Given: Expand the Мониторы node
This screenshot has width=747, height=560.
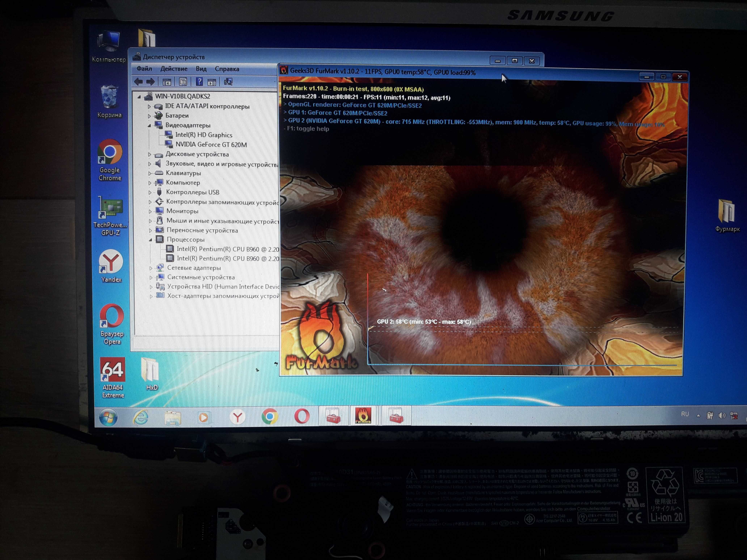Looking at the screenshot, I should pos(150,211).
